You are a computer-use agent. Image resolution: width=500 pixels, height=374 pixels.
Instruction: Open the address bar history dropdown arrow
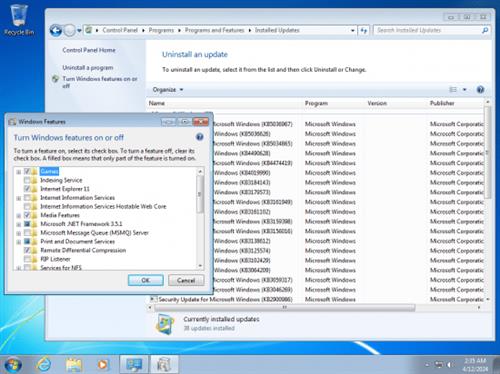click(353, 31)
